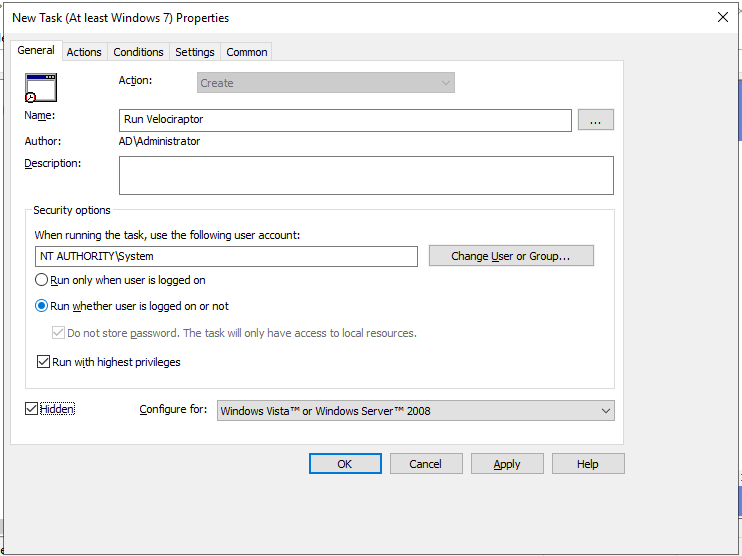The height and width of the screenshot is (556, 742).
Task: Open the Configure for dropdown
Action: (x=415, y=411)
